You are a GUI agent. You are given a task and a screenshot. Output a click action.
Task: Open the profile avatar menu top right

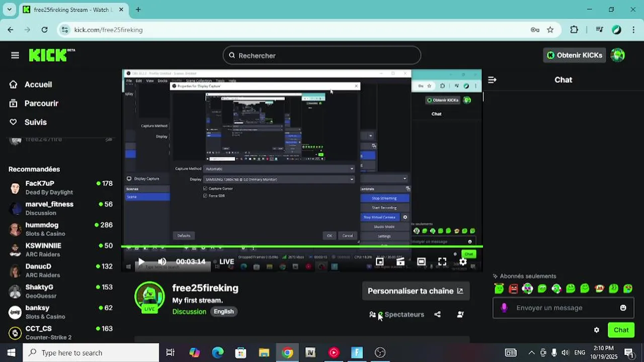617,55
